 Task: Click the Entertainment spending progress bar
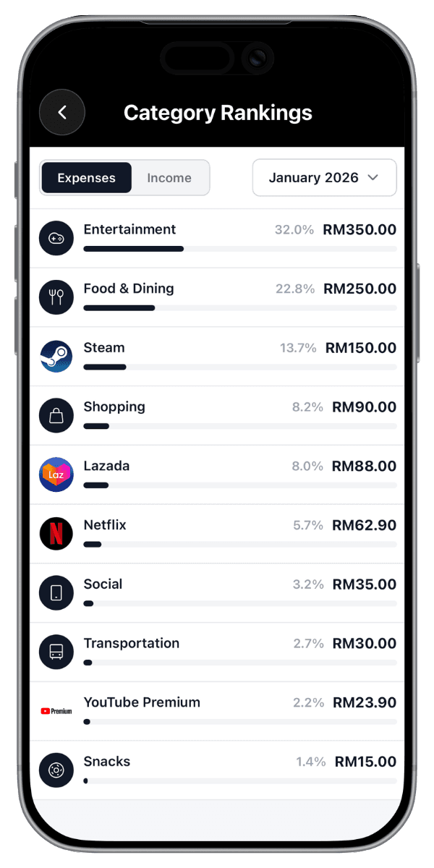(x=239, y=249)
